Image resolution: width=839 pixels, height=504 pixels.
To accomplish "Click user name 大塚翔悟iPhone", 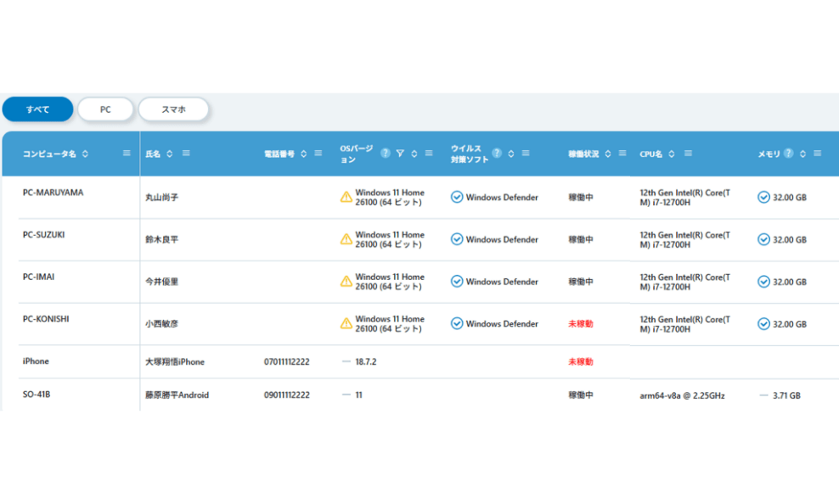I will [x=175, y=361].
